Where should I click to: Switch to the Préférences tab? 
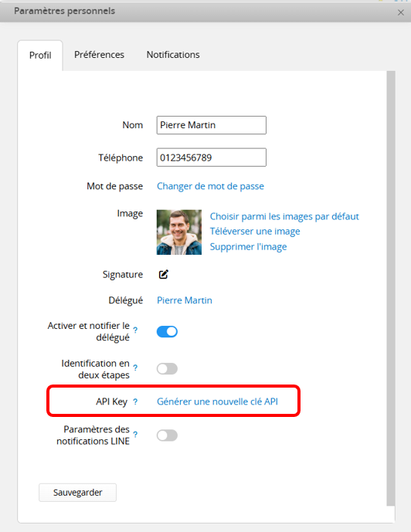tap(99, 55)
